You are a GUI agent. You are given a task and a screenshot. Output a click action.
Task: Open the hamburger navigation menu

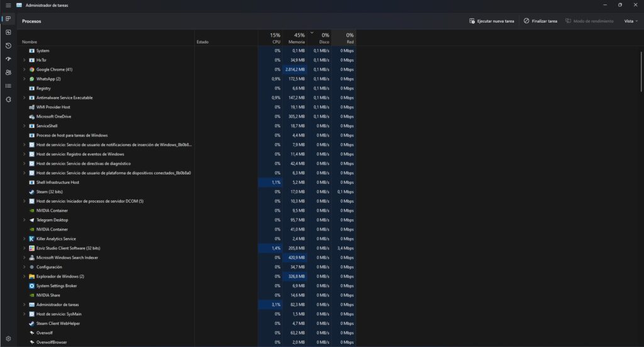pyautogui.click(x=8, y=5)
